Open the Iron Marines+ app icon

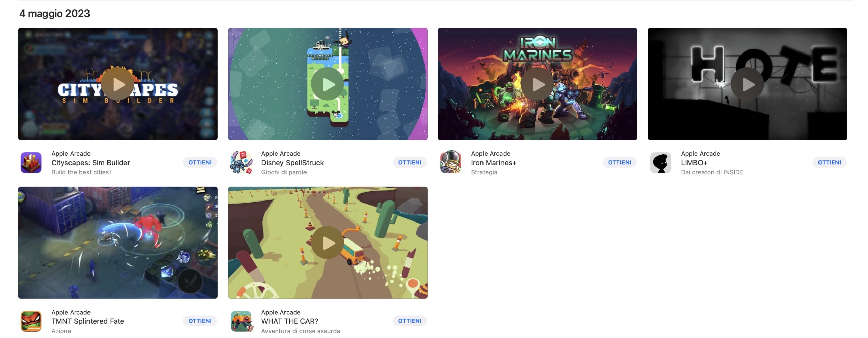[x=451, y=163]
